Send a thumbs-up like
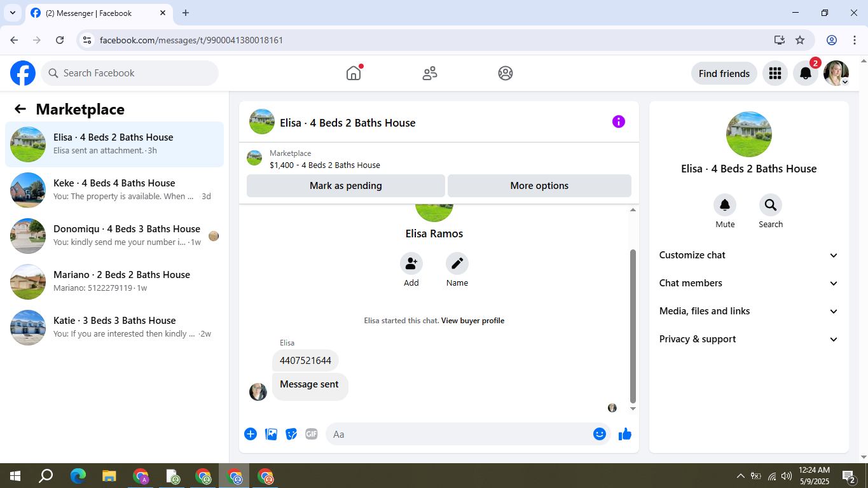868x488 pixels. pos(625,434)
